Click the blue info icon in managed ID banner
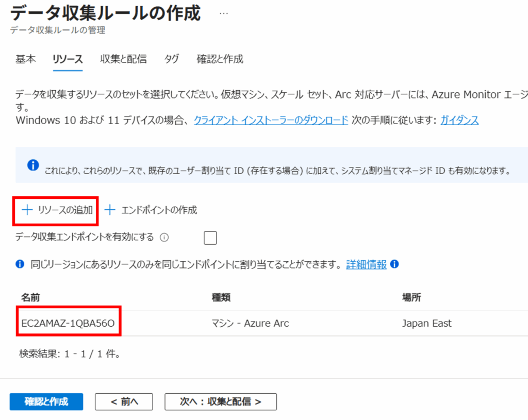Screen dimensions: 528x420 click(x=33, y=165)
